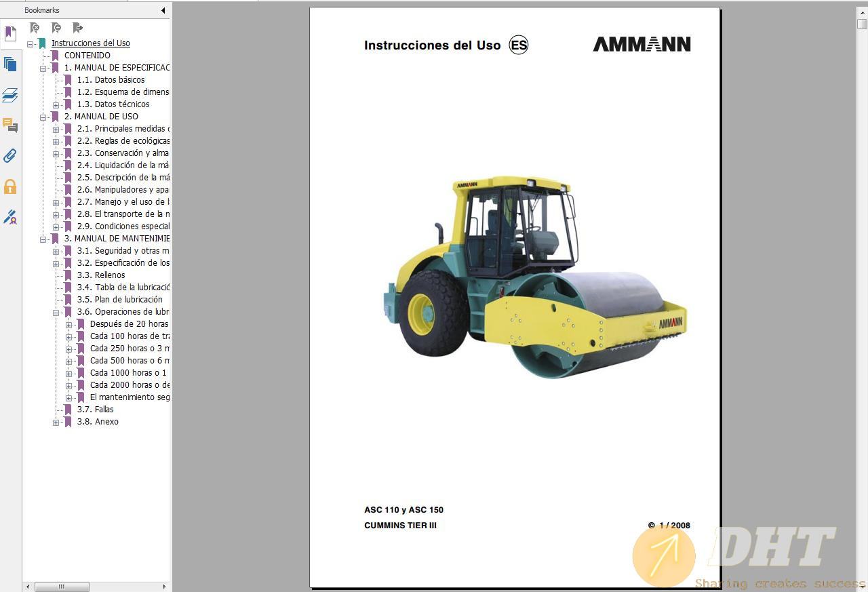The image size is (868, 592).
Task: Open the Instrucciones del Uso bookmark
Action: (x=91, y=43)
